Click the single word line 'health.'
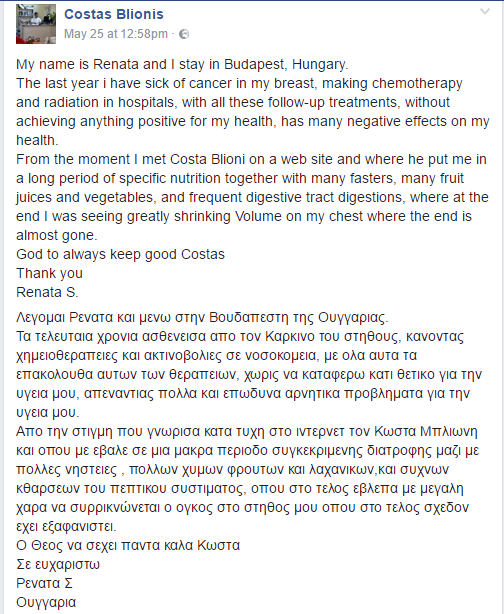Image resolution: width=504 pixels, height=614 pixels. tap(37, 140)
